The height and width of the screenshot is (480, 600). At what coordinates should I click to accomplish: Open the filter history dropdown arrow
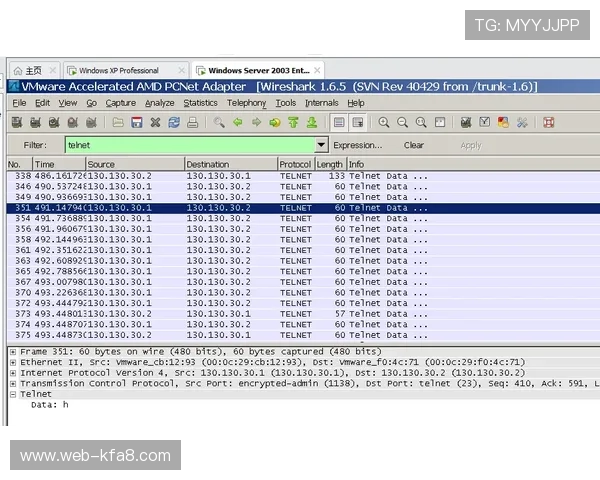pyautogui.click(x=321, y=145)
